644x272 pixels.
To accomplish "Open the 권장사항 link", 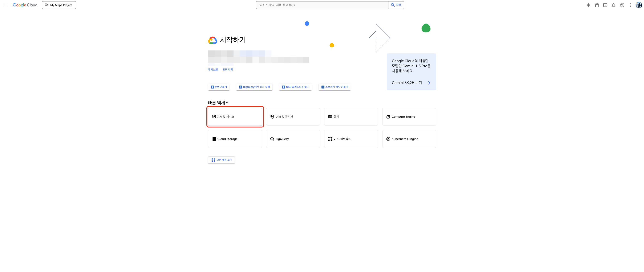I will 227,69.
